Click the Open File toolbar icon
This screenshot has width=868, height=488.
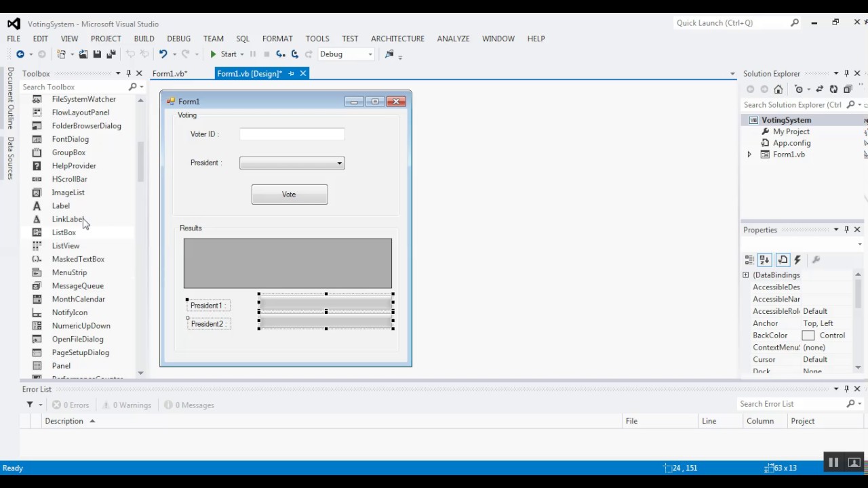coord(83,54)
